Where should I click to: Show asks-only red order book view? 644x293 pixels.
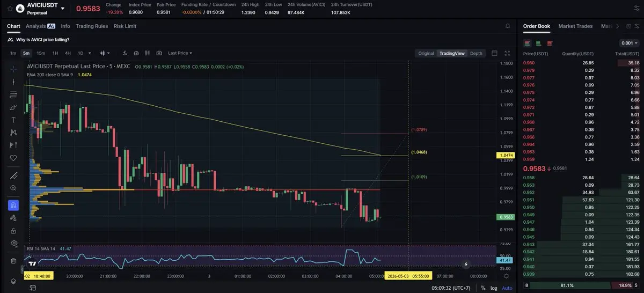tap(550, 43)
